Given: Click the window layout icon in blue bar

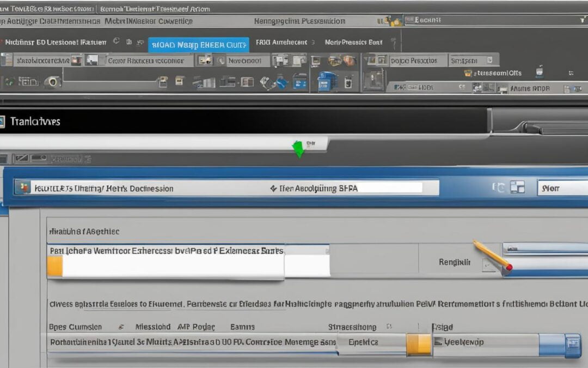Looking at the screenshot, I should pos(517,188).
